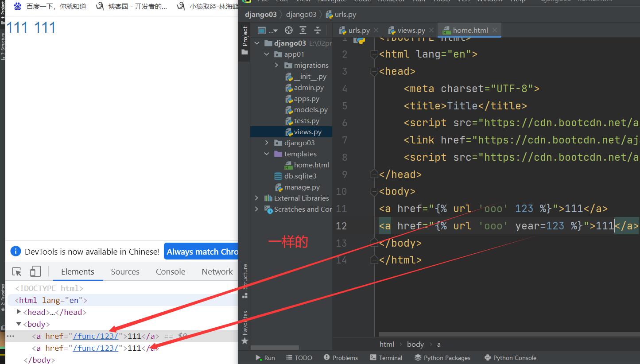Collapse the templates folder
This screenshot has height=364, width=640.
pyautogui.click(x=267, y=154)
